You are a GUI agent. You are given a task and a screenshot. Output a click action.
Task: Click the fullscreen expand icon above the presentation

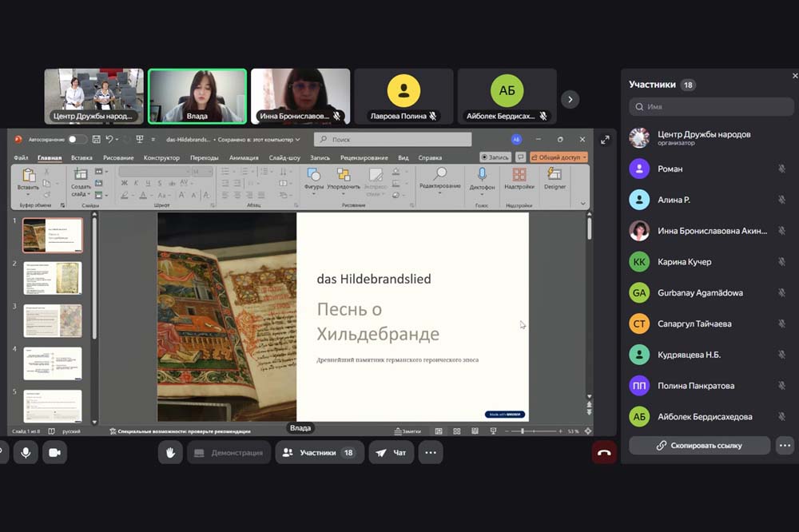(x=605, y=140)
